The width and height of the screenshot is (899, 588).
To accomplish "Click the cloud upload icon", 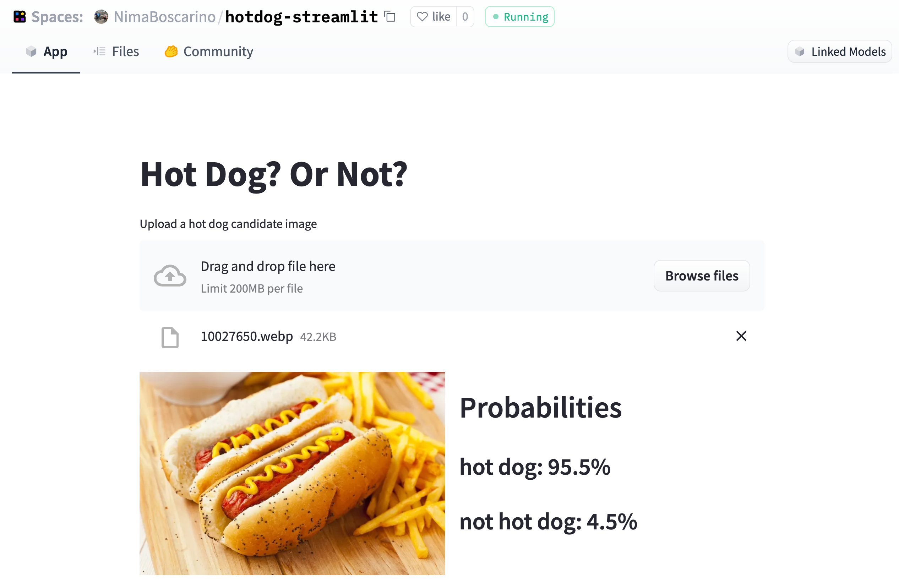I will pos(170,276).
